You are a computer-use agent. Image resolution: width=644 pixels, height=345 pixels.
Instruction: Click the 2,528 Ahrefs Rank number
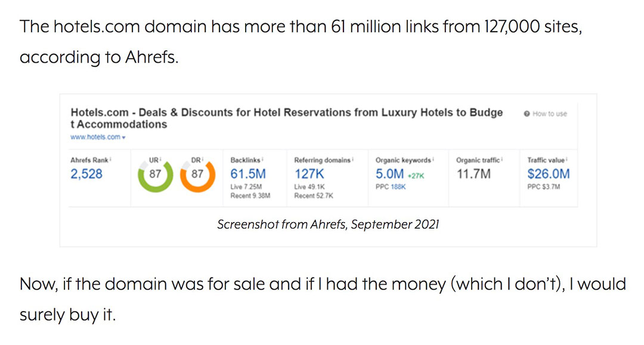(x=86, y=174)
